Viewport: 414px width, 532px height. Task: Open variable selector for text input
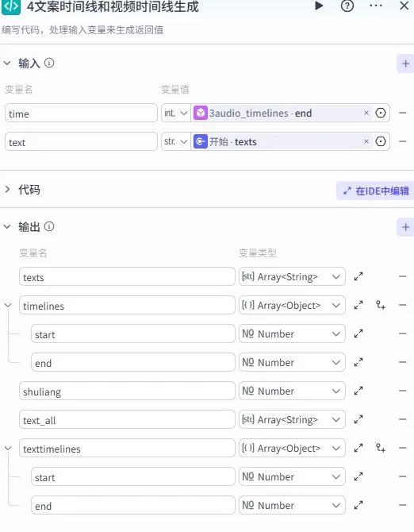coord(381,141)
